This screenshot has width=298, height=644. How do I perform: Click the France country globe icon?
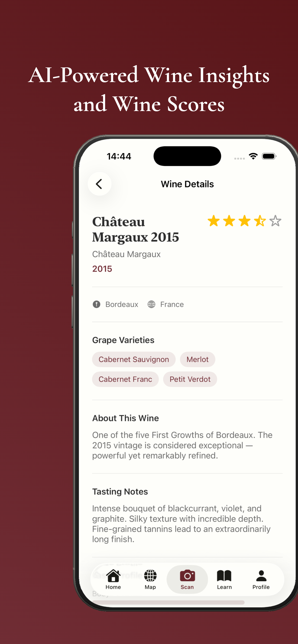pyautogui.click(x=151, y=304)
